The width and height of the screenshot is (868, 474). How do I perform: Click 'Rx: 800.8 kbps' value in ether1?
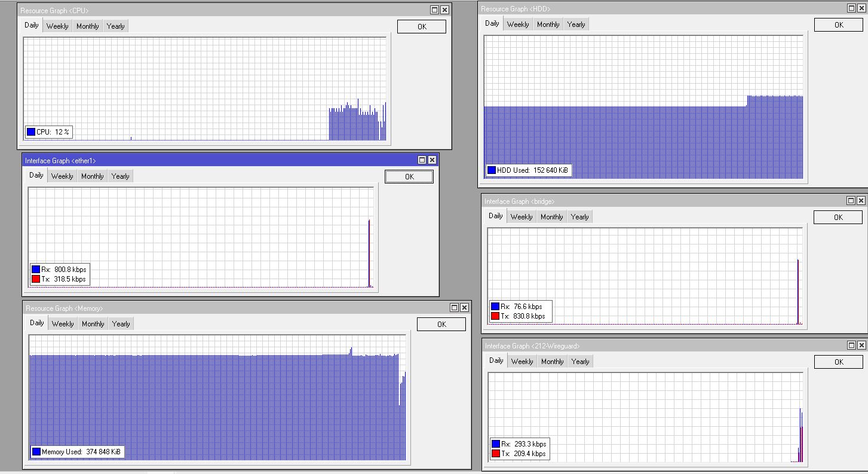pyautogui.click(x=63, y=270)
